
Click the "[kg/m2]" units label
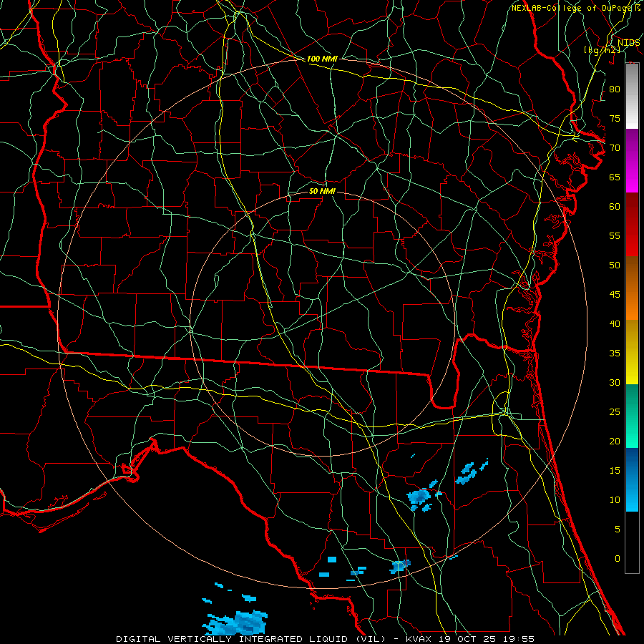click(x=602, y=50)
